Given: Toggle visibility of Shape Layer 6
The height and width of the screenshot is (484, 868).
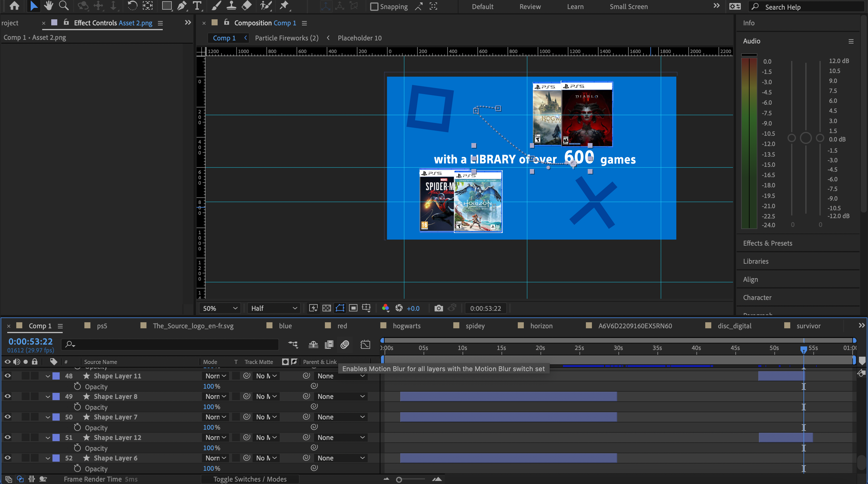Looking at the screenshot, I should click(x=8, y=458).
